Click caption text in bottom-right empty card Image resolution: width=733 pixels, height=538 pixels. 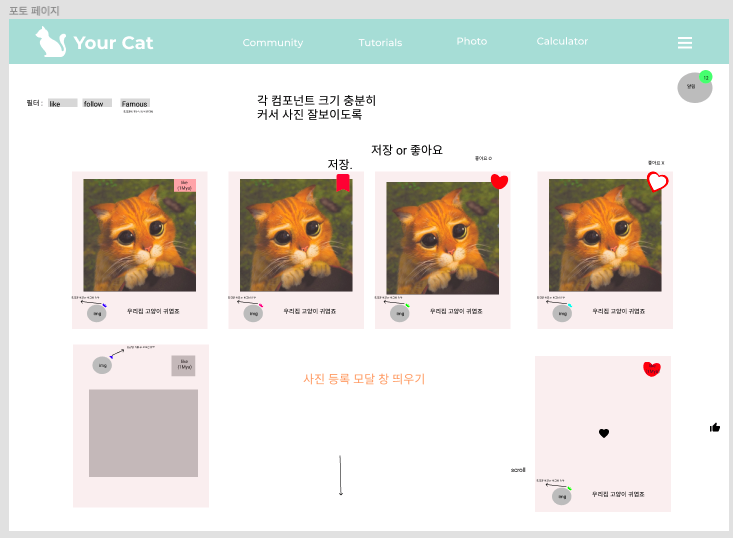tap(618, 494)
